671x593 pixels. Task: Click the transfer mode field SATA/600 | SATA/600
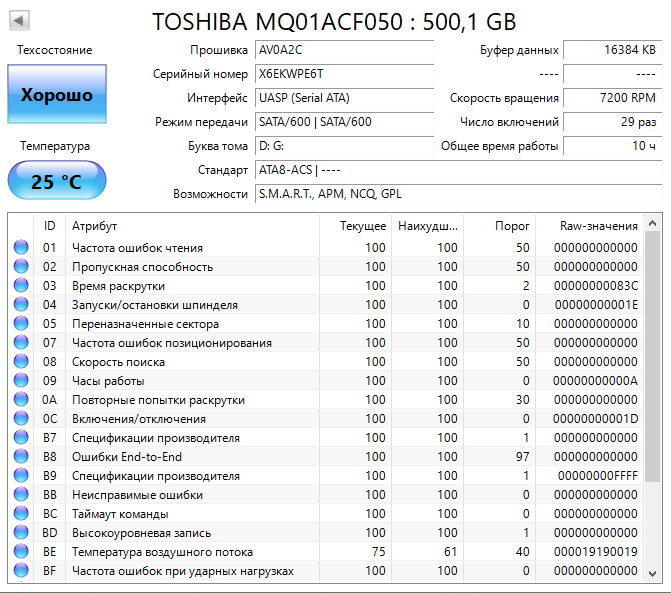(344, 122)
